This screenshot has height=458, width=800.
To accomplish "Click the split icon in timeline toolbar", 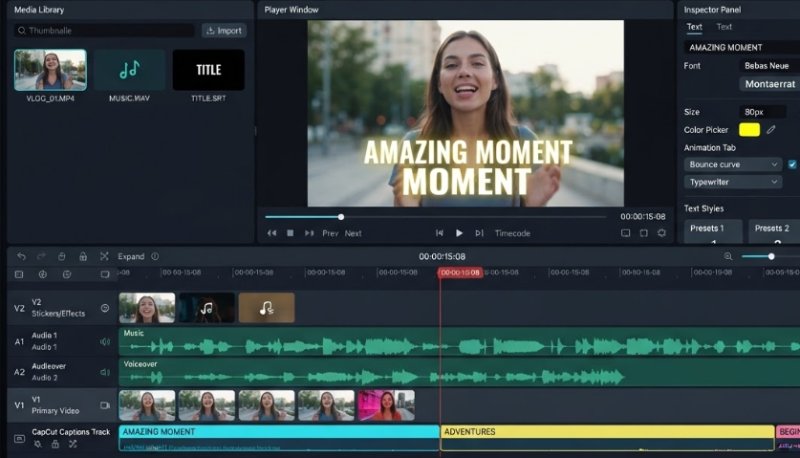I will (104, 256).
